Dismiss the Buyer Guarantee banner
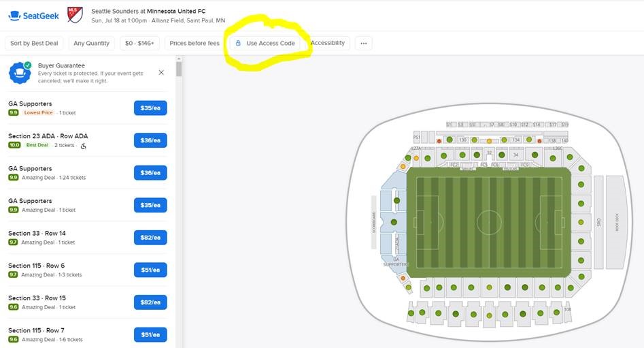 pyautogui.click(x=161, y=72)
